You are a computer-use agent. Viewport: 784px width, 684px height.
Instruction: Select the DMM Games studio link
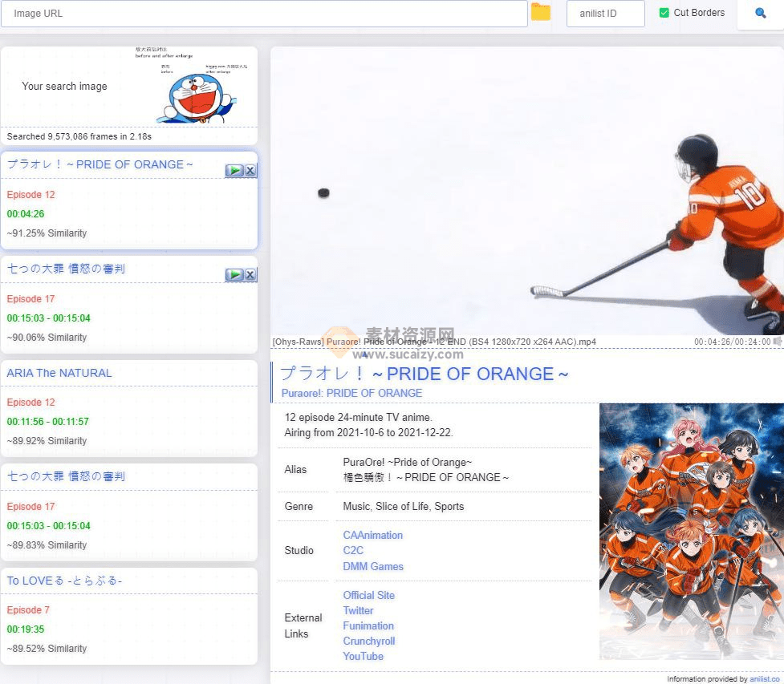(372, 566)
